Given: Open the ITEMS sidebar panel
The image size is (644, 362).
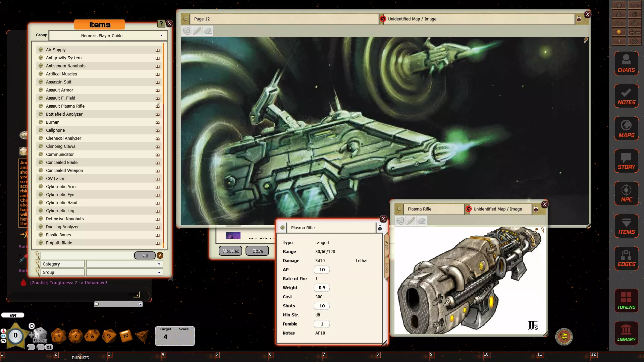Looking at the screenshot, I should click(x=626, y=226).
